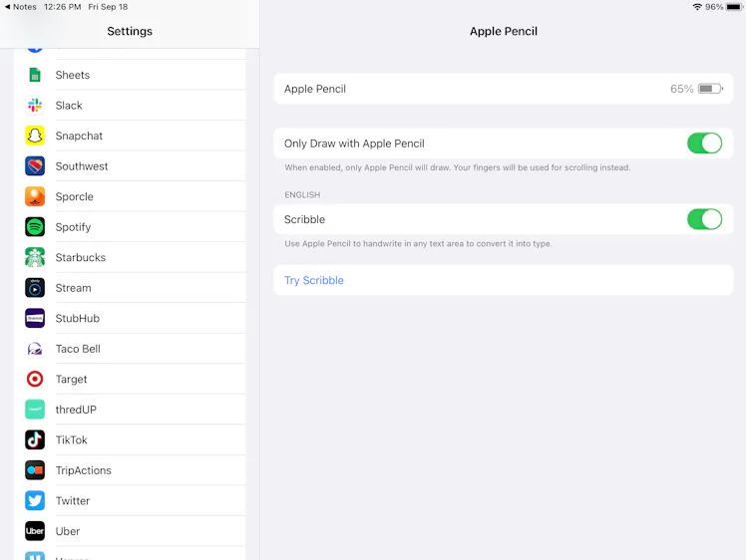
Task: Select thredUP in settings list
Action: pos(130,410)
